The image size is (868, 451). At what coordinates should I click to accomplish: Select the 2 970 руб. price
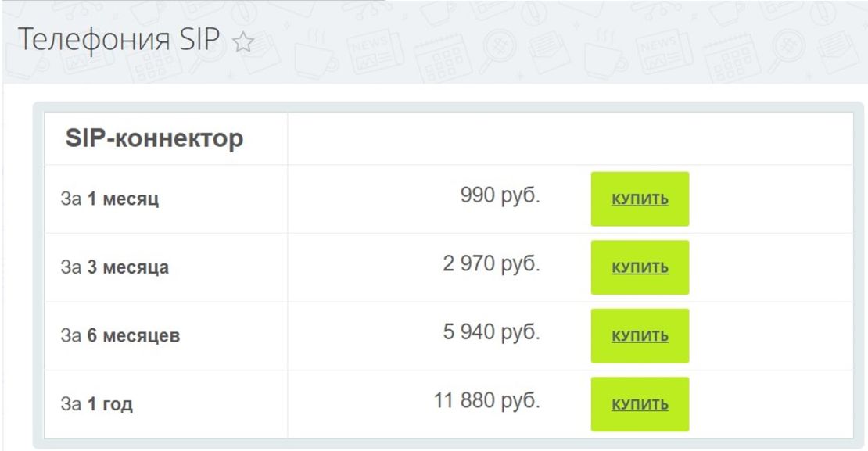pos(491,264)
